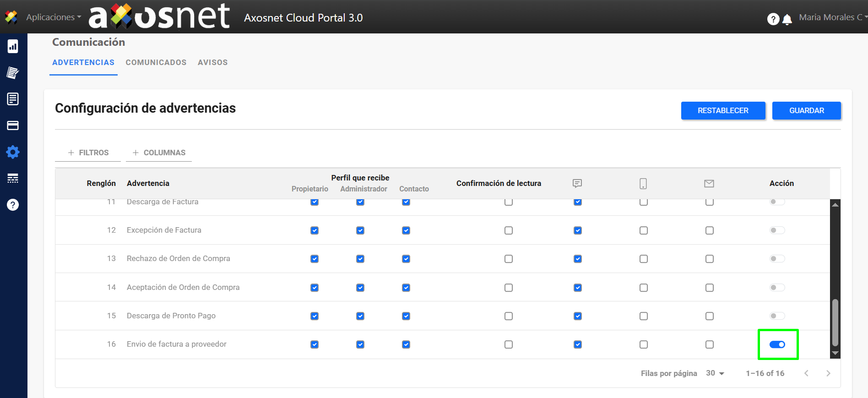
Task: Click the documents stack icon in sidebar
Action: (13, 73)
